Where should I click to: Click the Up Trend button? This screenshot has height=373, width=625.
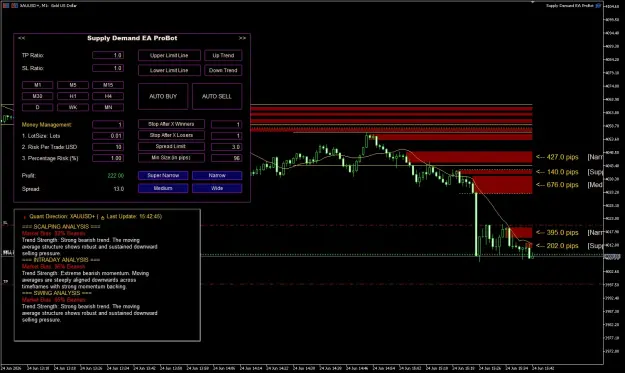click(x=223, y=55)
